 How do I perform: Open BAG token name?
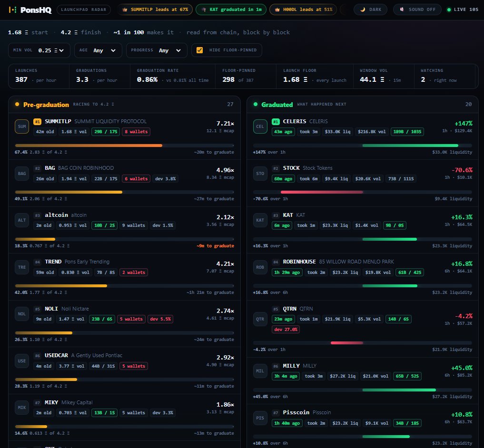pyautogui.click(x=49, y=168)
